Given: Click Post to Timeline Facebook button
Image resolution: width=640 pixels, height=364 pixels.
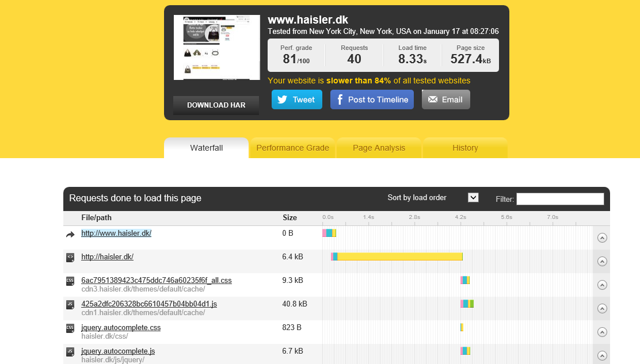Looking at the screenshot, I should click(372, 99).
